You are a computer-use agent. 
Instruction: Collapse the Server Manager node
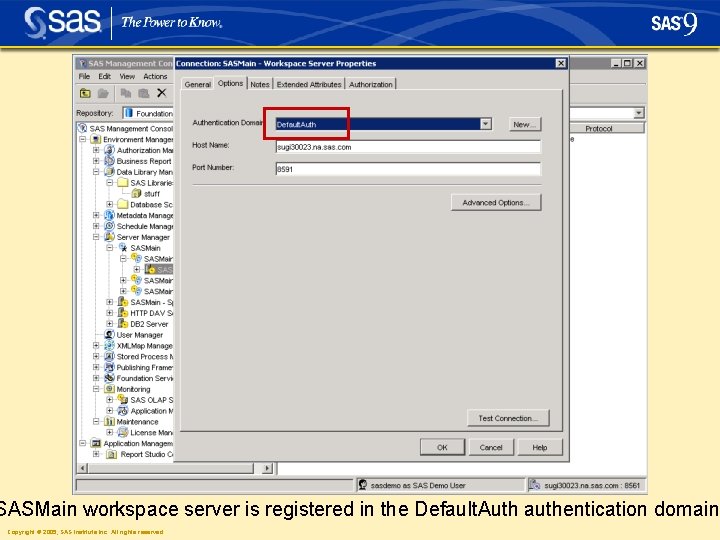coord(96,237)
